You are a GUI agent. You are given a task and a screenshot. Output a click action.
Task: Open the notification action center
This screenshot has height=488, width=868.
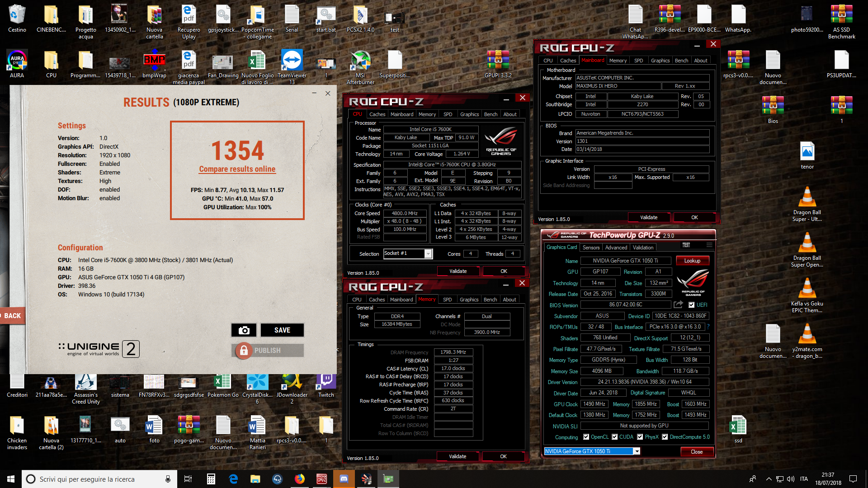[853, 479]
